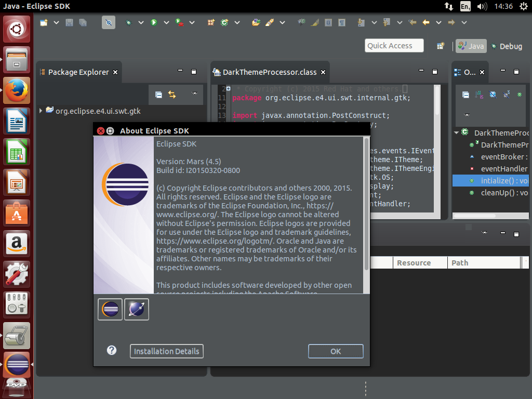Toggle Hide Static Members in Outline view

coord(506,95)
